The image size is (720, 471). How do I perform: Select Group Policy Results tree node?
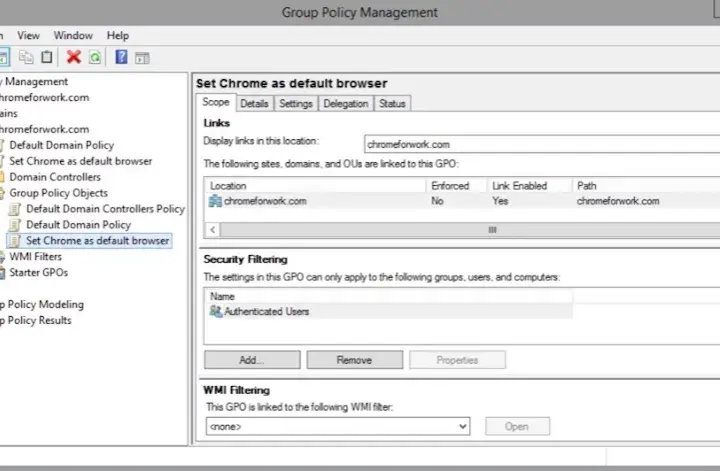point(36,320)
